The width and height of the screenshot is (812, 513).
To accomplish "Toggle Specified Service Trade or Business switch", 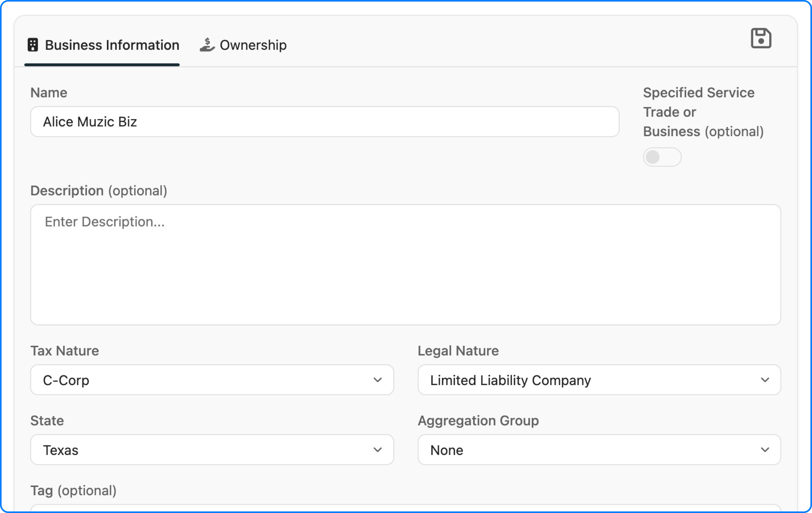I will [662, 157].
